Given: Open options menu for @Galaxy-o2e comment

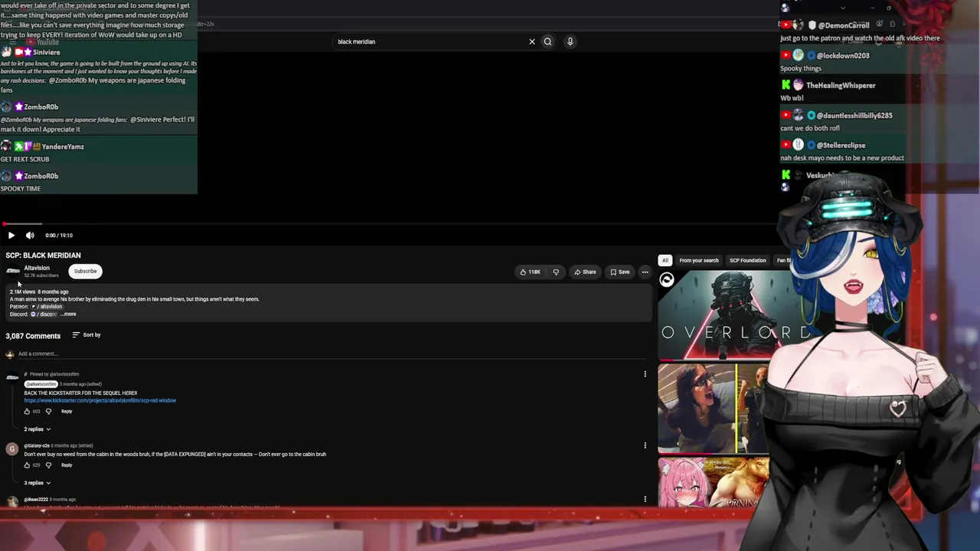Looking at the screenshot, I should [645, 445].
